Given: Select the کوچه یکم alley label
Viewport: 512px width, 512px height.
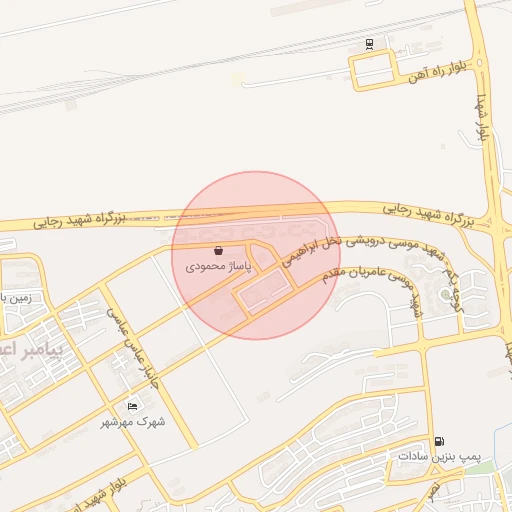Looking at the screenshot, I should click(x=453, y=289).
